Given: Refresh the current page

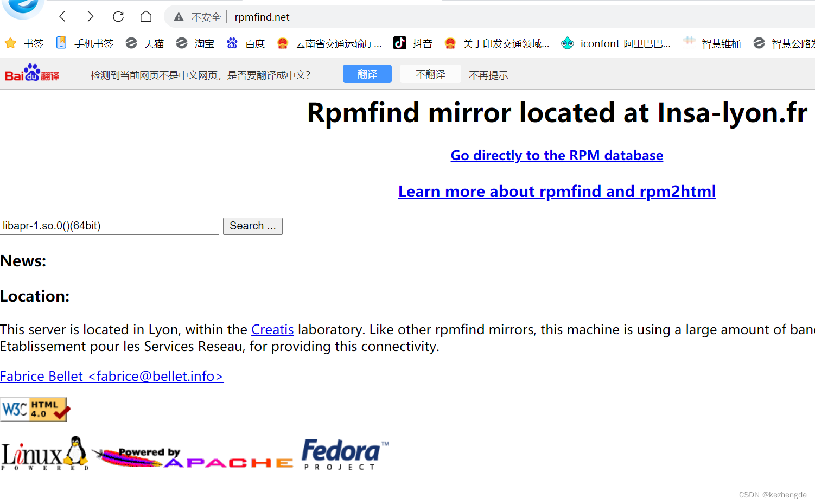Looking at the screenshot, I should (x=118, y=16).
